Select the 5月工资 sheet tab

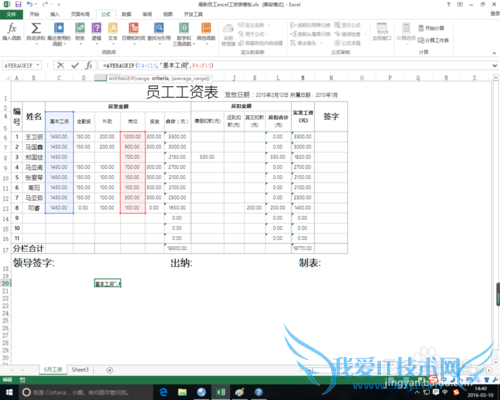click(53, 370)
